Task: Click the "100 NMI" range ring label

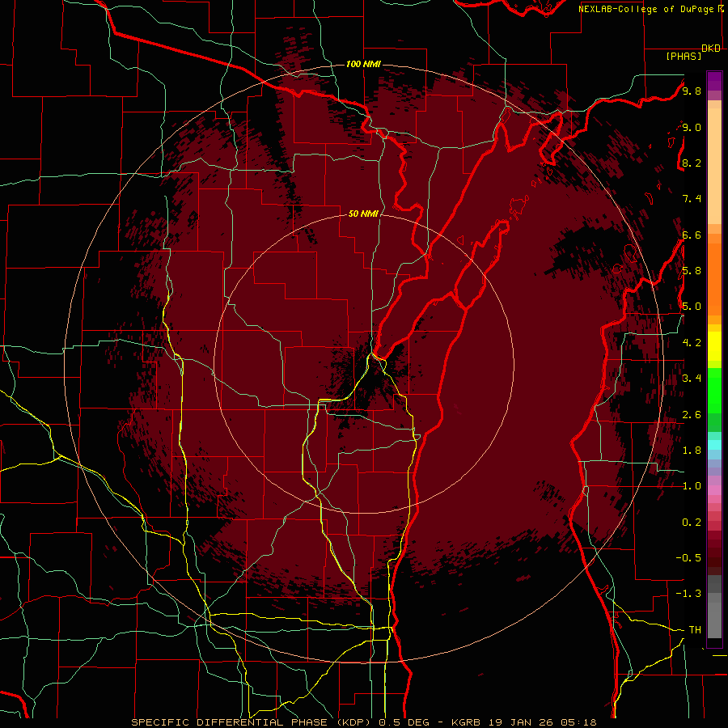Action: pos(363,64)
